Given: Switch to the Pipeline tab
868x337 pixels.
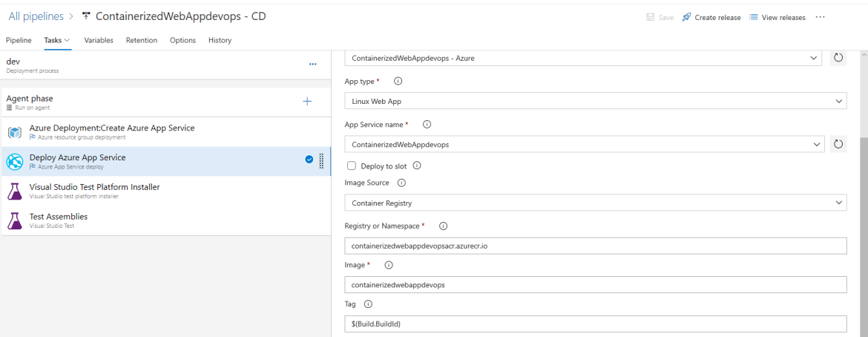Looking at the screenshot, I should pos(19,41).
